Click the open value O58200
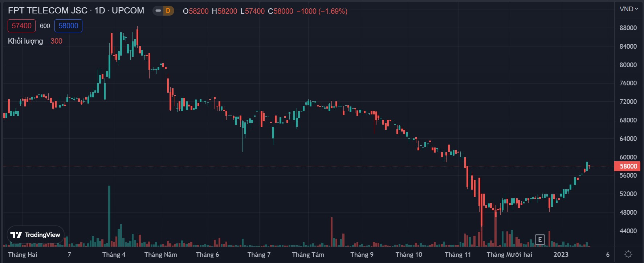 196,11
